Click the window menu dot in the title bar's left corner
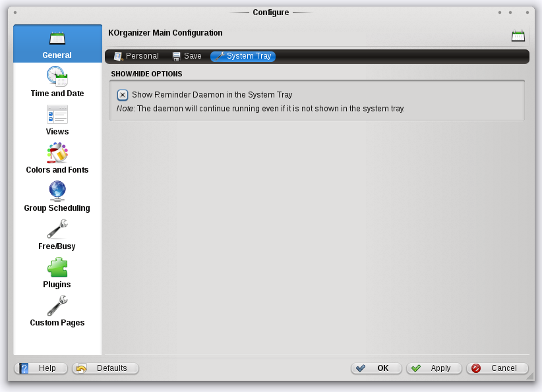This screenshot has height=392, width=542. tap(15, 13)
